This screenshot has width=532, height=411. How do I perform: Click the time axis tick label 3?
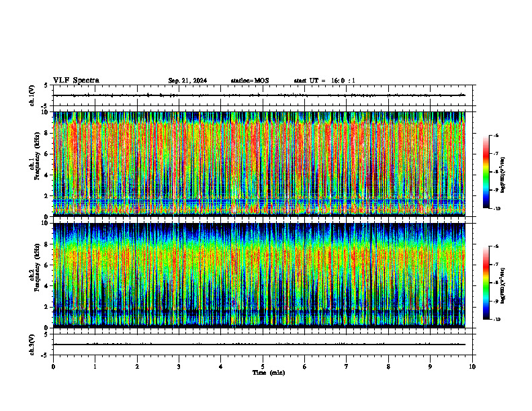pos(179,367)
